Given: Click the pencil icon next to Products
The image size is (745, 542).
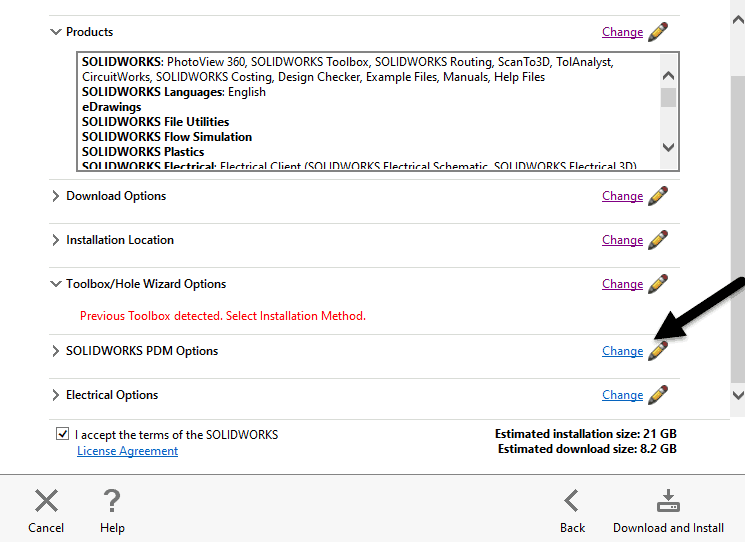Looking at the screenshot, I should point(658,32).
